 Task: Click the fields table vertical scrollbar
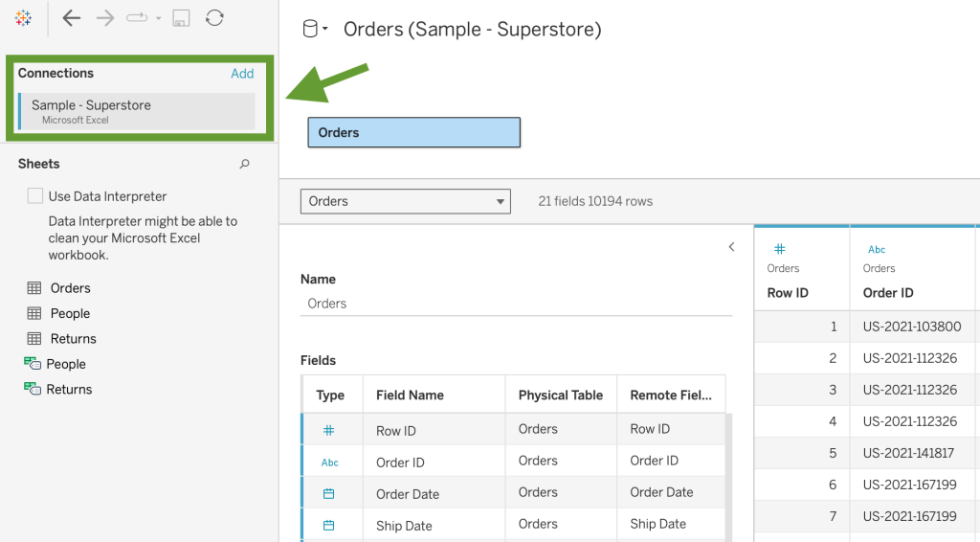[728, 475]
